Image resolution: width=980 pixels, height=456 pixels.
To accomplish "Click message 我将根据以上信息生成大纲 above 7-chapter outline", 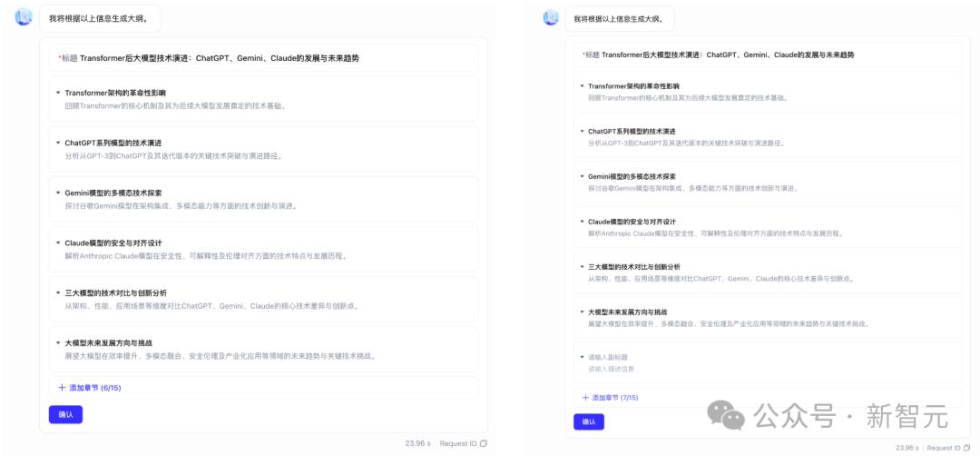I will pyautogui.click(x=620, y=19).
